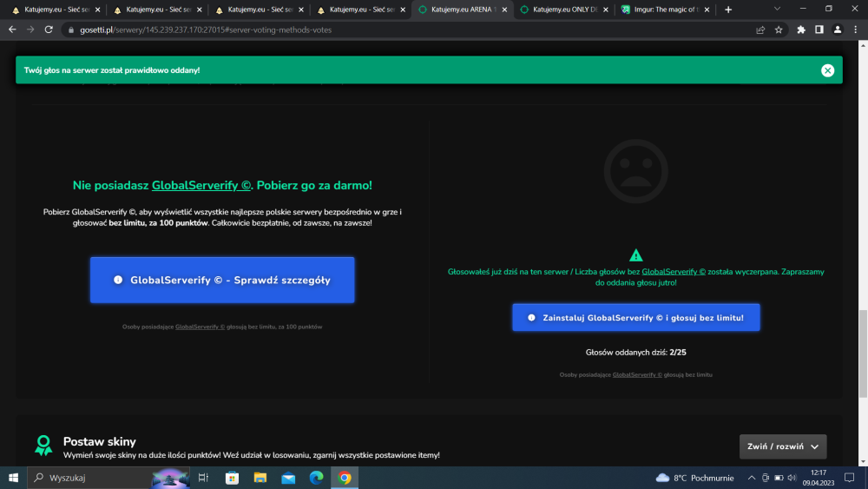
Task: Go back to previous page
Action: (12, 30)
